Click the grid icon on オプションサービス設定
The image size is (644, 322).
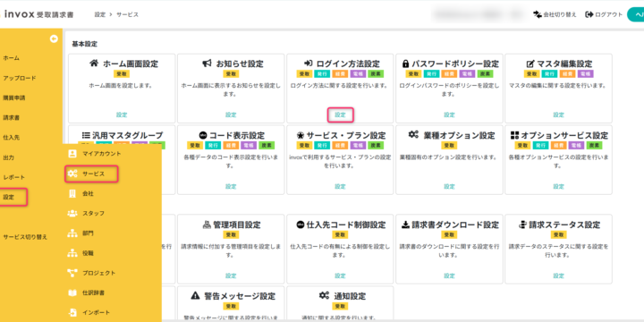(514, 135)
